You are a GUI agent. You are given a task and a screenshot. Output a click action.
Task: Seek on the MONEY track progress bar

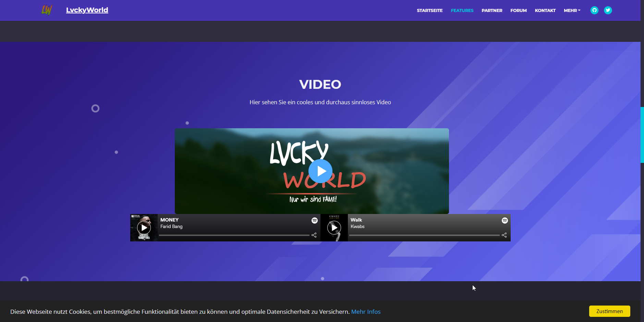pos(234,235)
